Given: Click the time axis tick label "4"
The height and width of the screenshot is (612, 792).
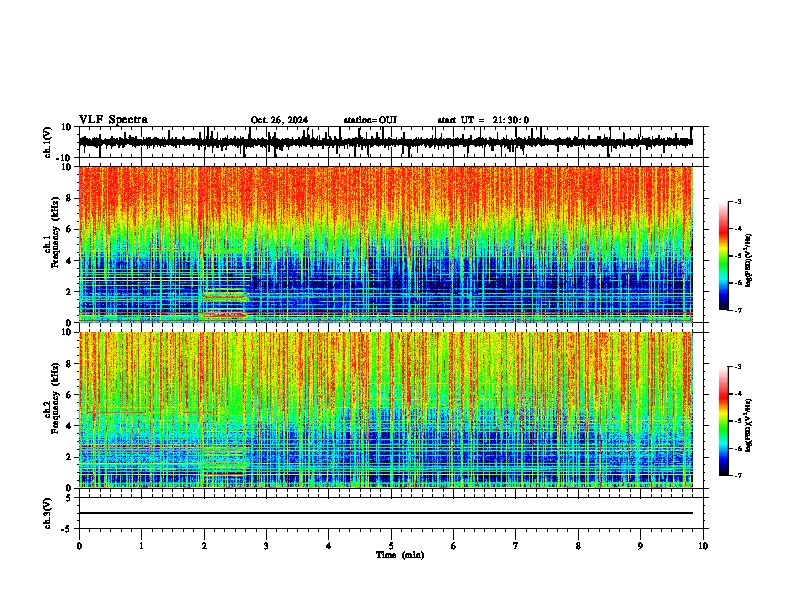Looking at the screenshot, I should point(329,546).
